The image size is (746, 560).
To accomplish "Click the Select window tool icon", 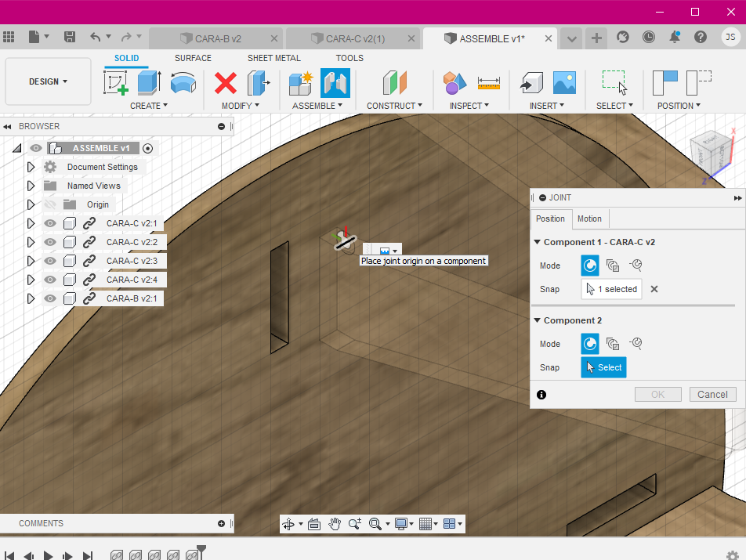I will (614, 83).
